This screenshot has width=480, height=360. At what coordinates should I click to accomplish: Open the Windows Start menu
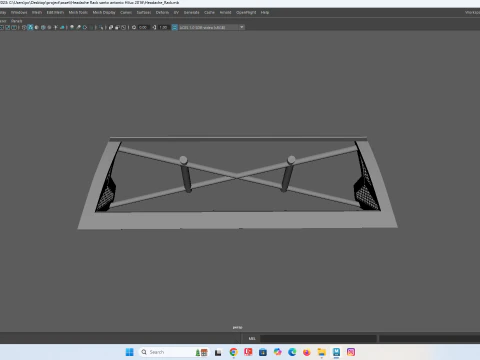coord(129,352)
